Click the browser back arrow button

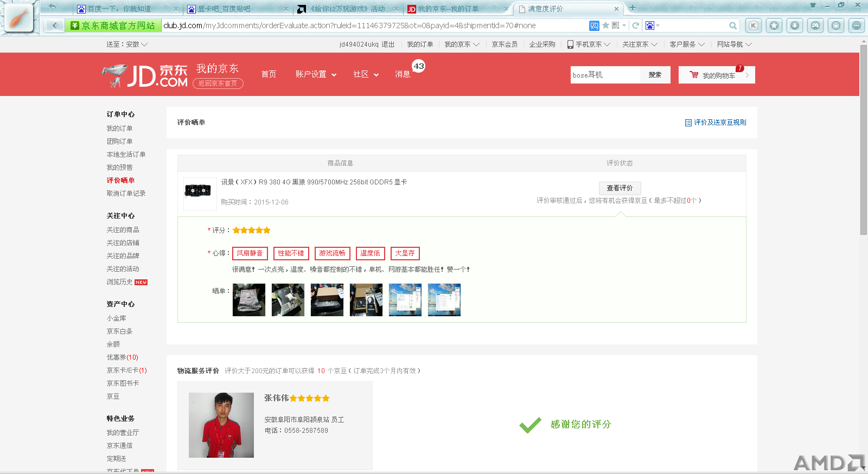tap(54, 25)
